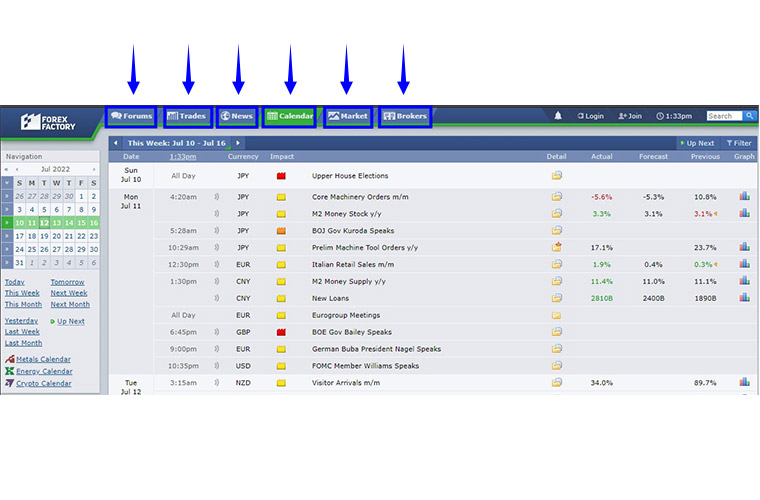Open the Metals Calendar link

click(43, 359)
